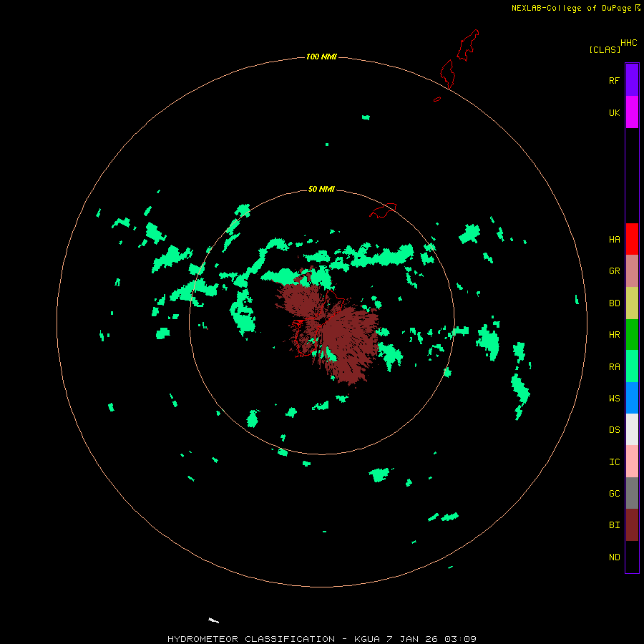Pick the RA light green legend swatch
Viewport: 644px width, 644px height.
pos(632,366)
